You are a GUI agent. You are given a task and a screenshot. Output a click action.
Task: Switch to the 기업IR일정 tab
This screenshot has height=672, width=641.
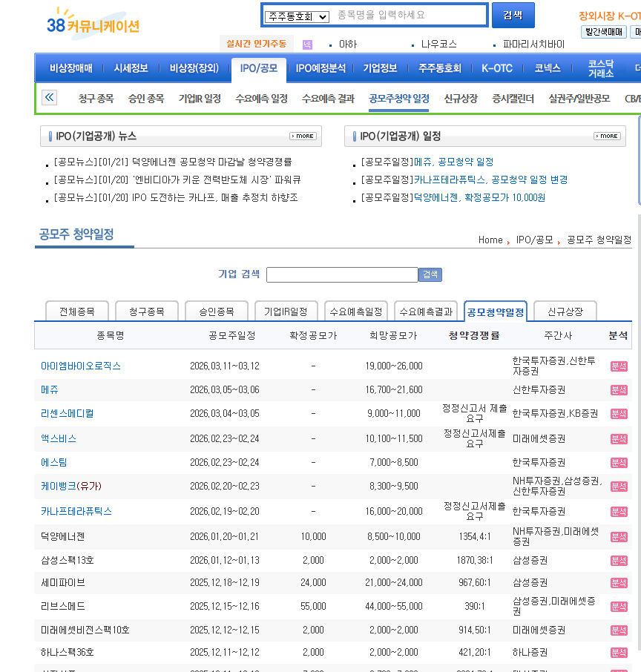click(x=286, y=312)
